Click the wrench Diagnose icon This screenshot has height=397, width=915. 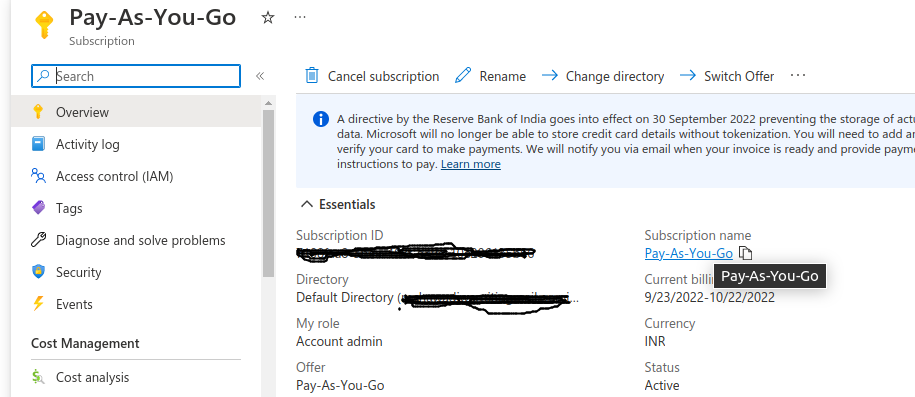[x=39, y=239]
